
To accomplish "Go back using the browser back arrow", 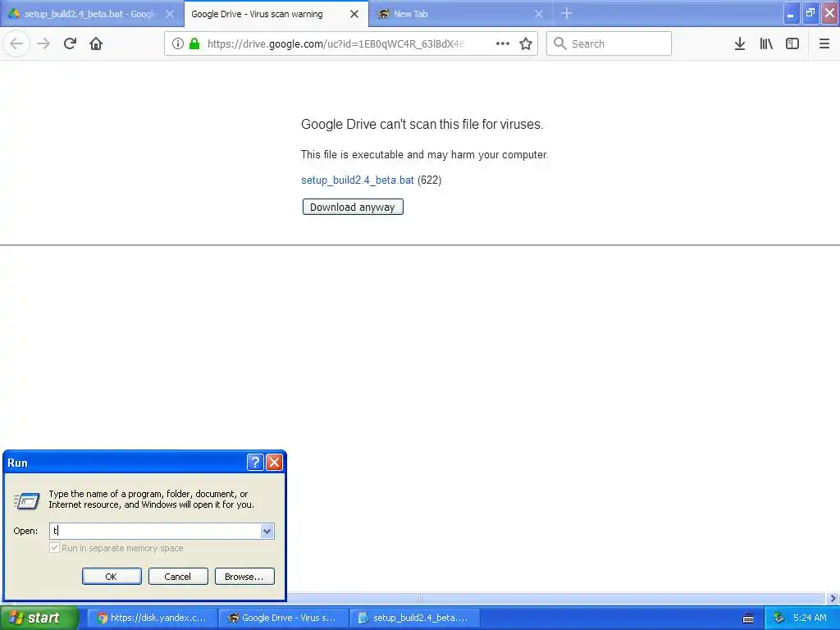I will (16, 44).
